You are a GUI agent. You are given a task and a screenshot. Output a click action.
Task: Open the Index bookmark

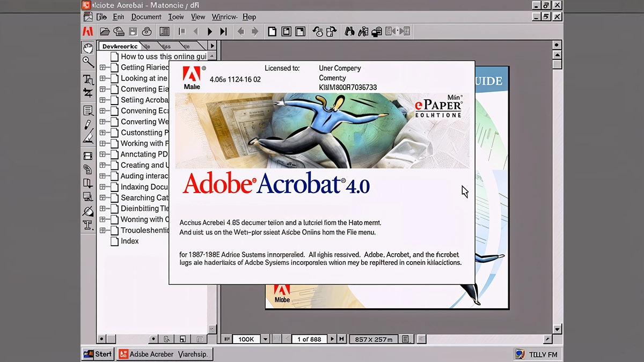129,241
